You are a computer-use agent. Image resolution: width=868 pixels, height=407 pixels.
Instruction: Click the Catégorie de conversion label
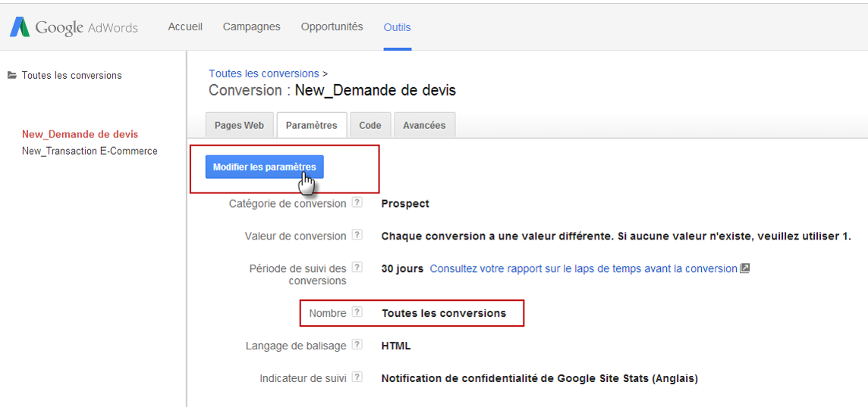(x=288, y=203)
